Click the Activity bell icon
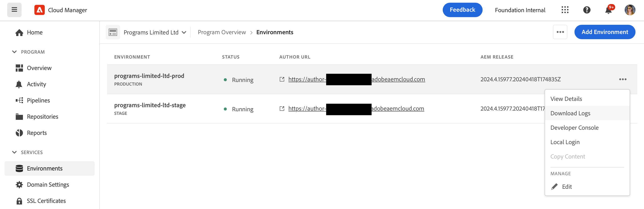The image size is (644, 209). pos(19,84)
